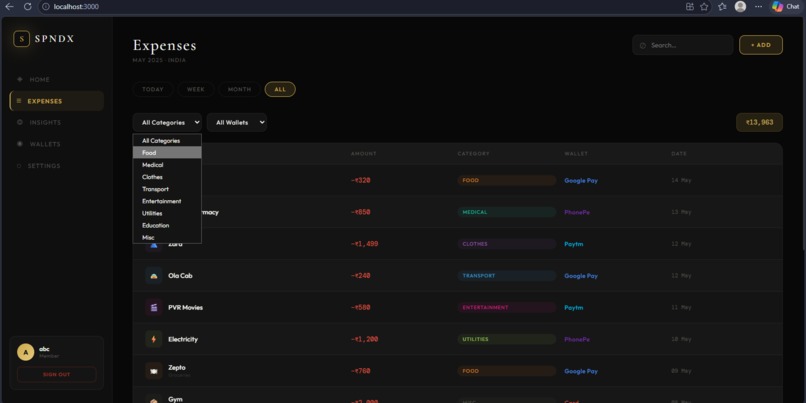Click the Transport category tag
The height and width of the screenshot is (403, 806).
pyautogui.click(x=506, y=276)
